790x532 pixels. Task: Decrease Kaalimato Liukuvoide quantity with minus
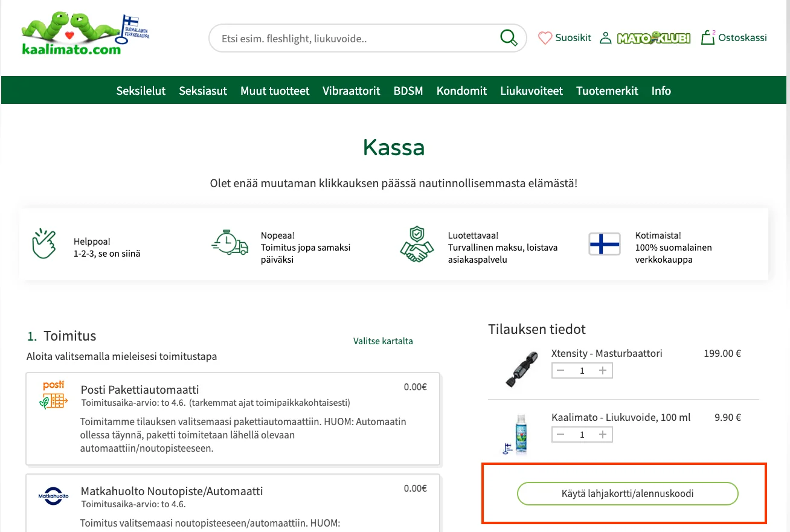(x=560, y=435)
